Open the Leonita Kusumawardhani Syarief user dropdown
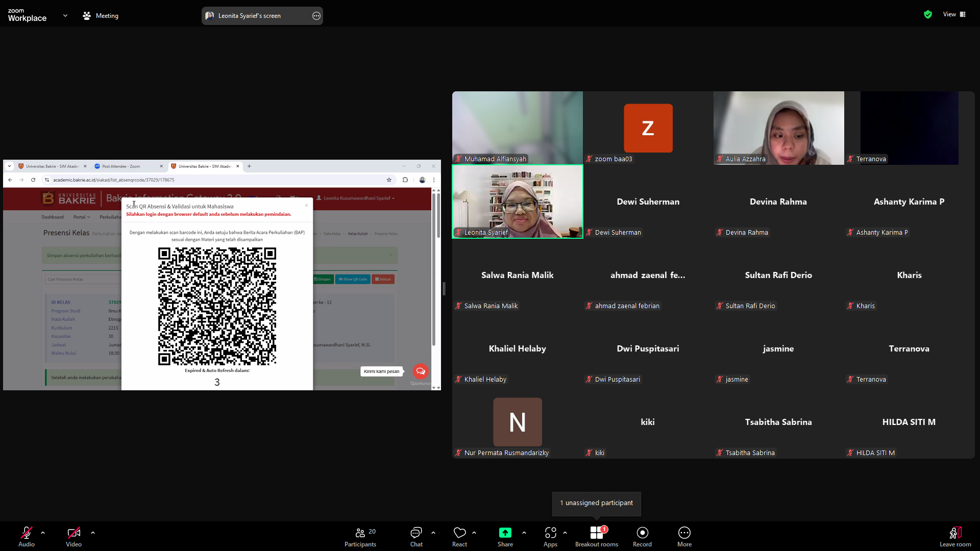 (356, 198)
